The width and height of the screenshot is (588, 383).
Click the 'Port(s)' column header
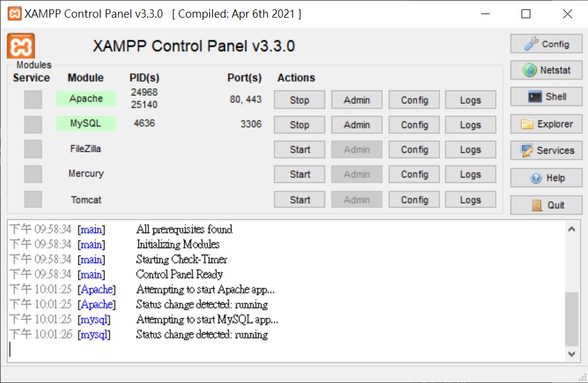(x=245, y=78)
